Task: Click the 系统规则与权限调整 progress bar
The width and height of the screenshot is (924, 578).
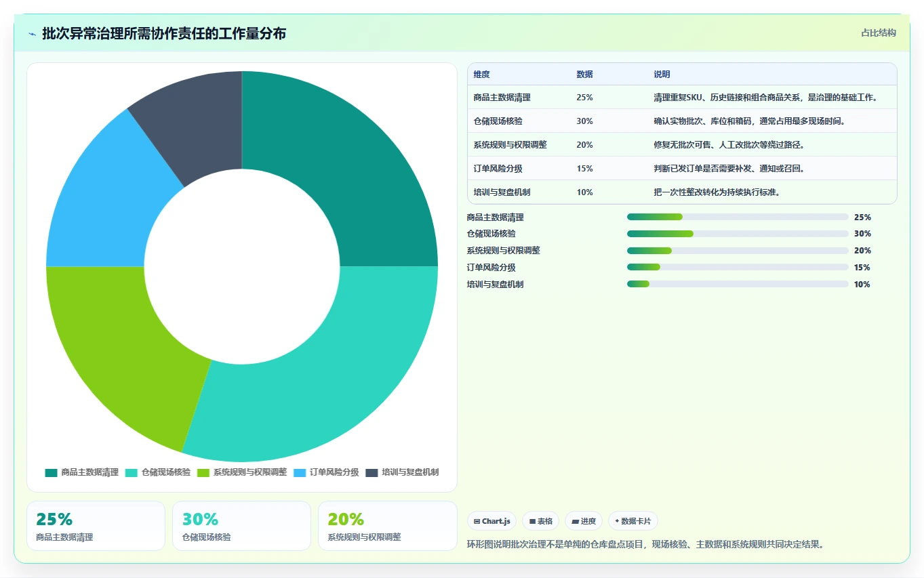Action: point(738,251)
